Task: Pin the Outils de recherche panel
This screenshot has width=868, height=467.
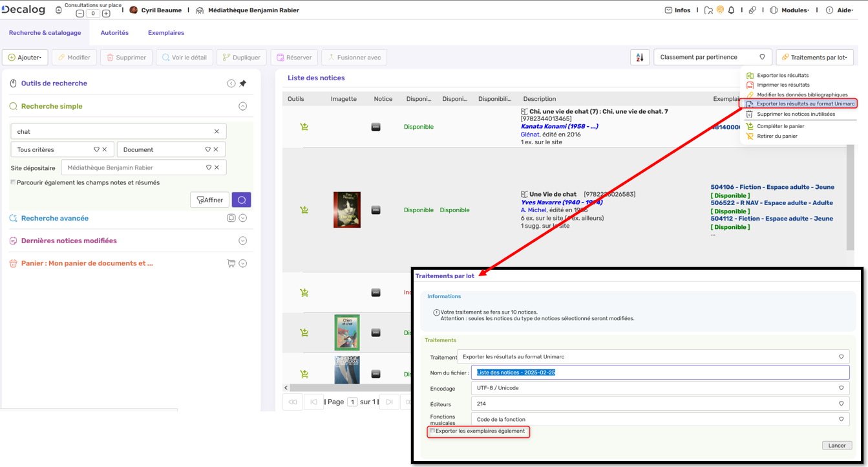Action: click(x=244, y=83)
